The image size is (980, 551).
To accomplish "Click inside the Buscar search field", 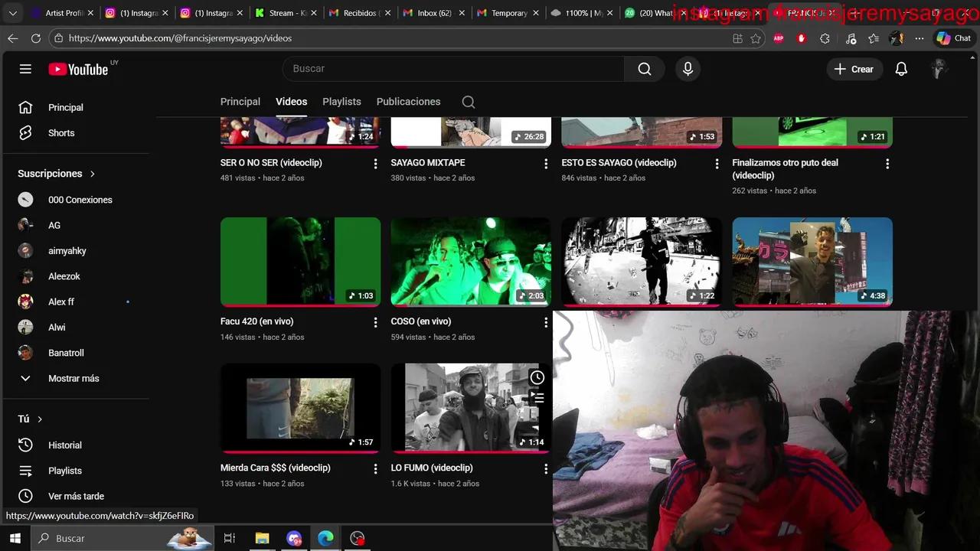I will [453, 69].
